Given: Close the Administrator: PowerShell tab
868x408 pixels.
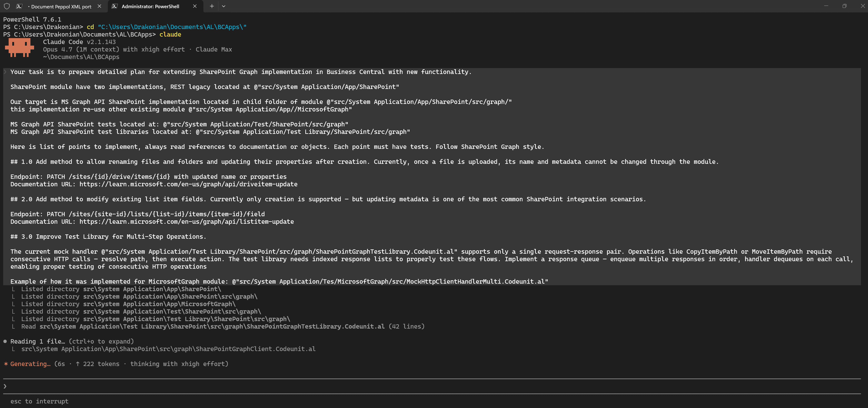Looking at the screenshot, I should [195, 6].
